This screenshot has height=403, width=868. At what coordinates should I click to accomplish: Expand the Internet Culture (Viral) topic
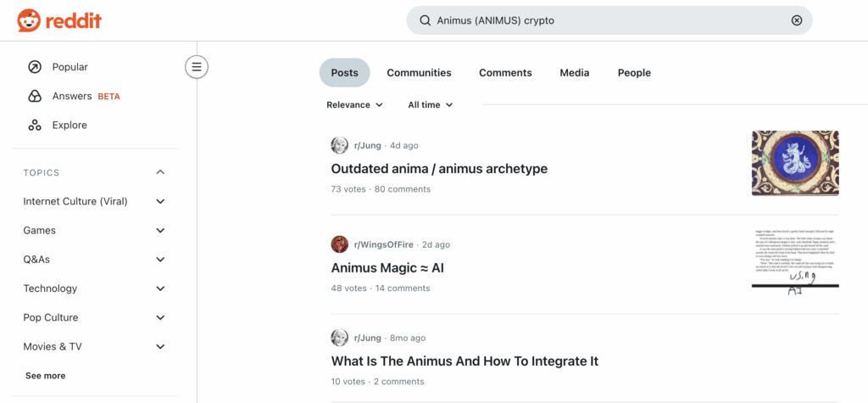pos(160,202)
